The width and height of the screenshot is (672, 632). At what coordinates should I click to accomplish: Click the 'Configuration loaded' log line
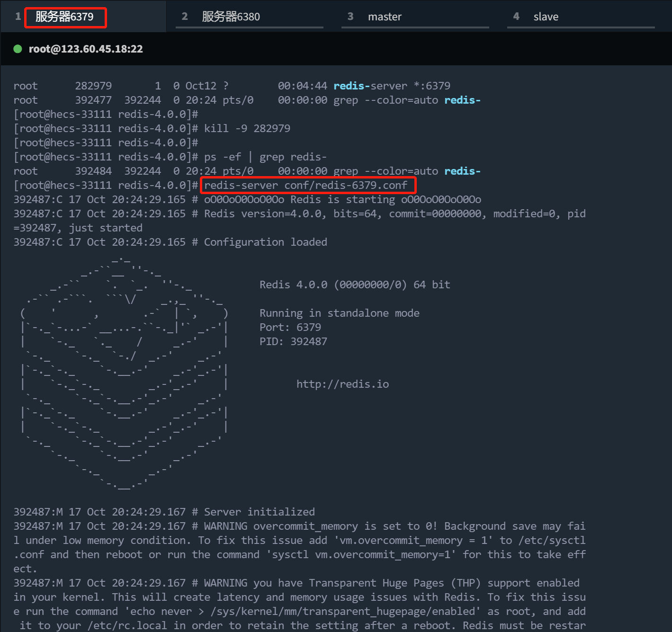coord(265,242)
